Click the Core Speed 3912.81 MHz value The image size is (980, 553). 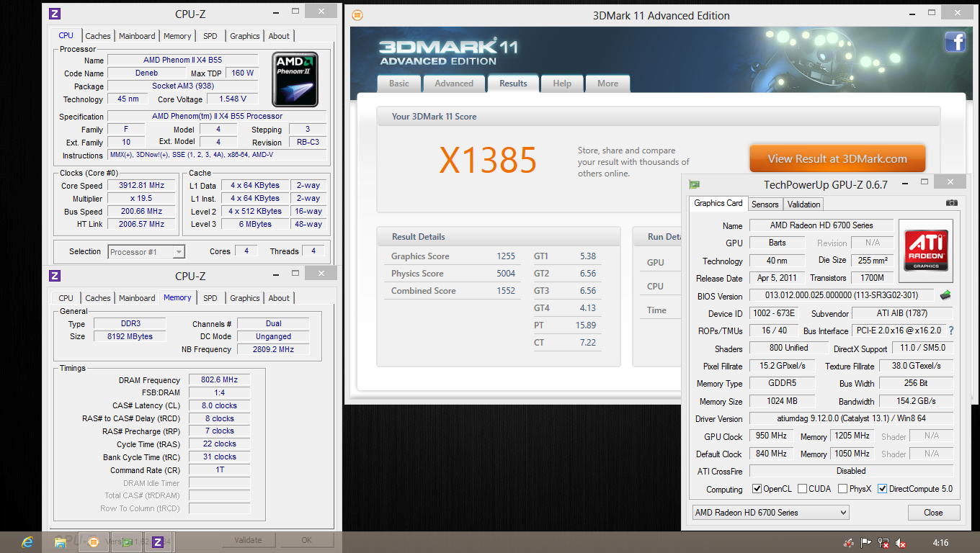click(141, 185)
